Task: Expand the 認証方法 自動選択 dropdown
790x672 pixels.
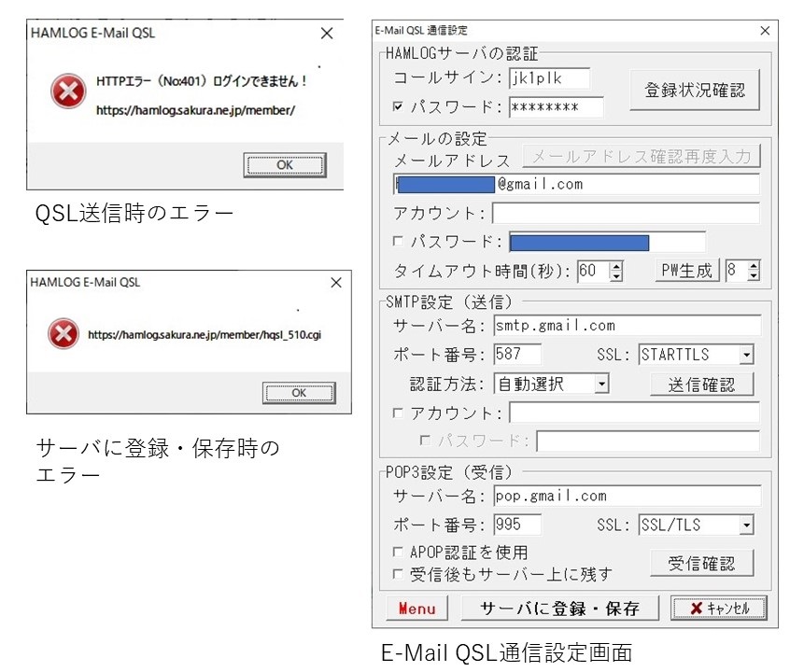Action: 600,384
